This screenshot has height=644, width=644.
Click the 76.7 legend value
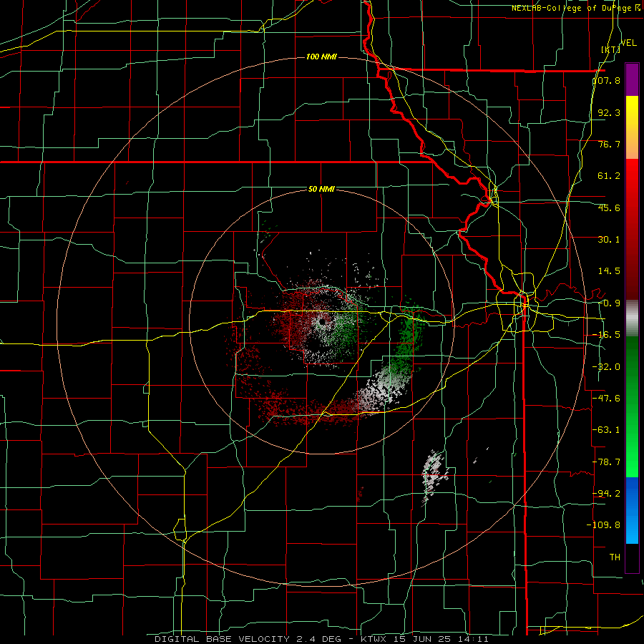pos(609,144)
